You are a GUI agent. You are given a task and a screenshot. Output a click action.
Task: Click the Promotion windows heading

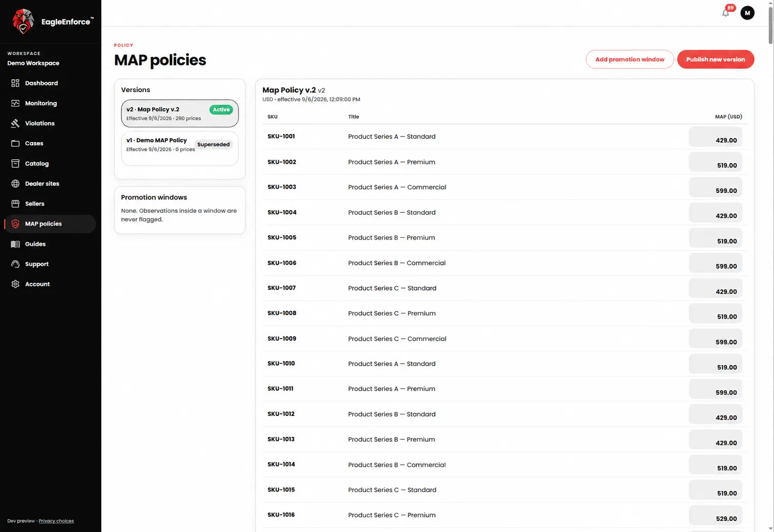(154, 197)
